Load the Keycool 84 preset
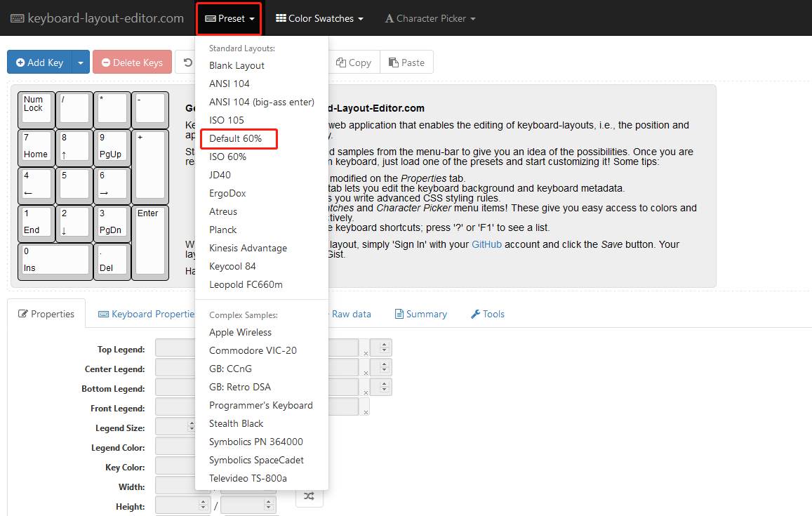This screenshot has width=812, height=516. point(232,266)
